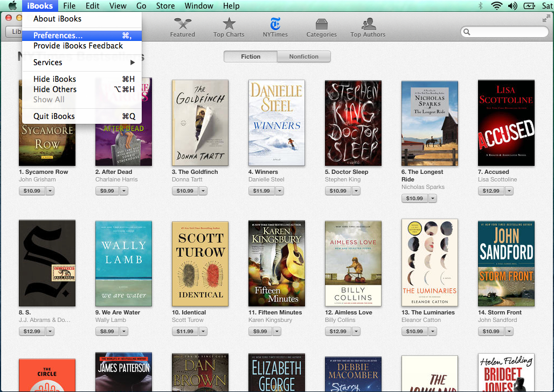This screenshot has height=392, width=554.
Task: Open author link Danielle Steel
Action: pyautogui.click(x=266, y=179)
